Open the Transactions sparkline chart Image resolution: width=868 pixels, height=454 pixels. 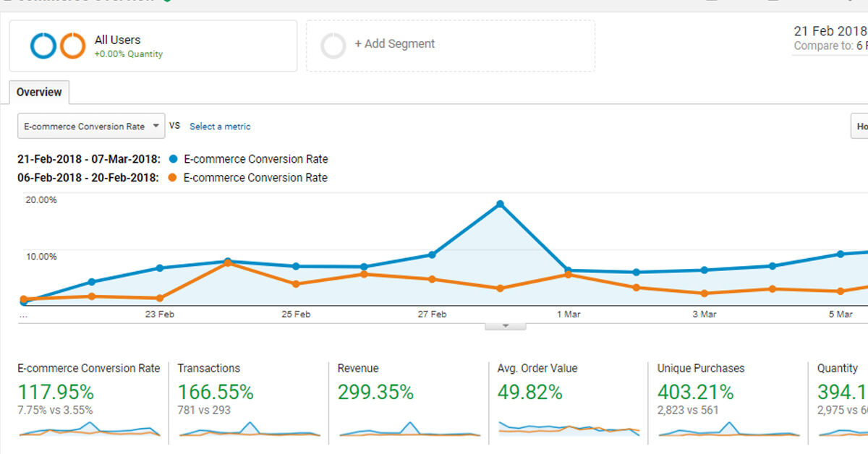(250, 429)
